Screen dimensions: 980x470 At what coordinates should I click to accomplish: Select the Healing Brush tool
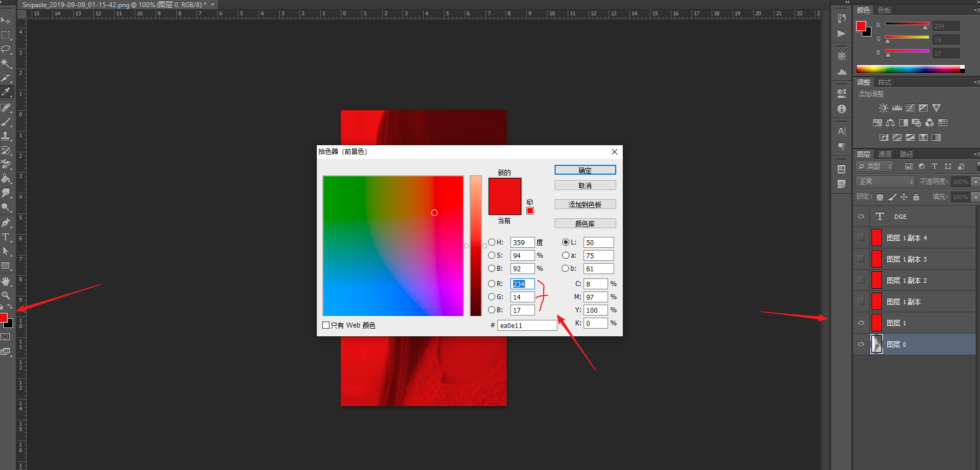[6, 108]
